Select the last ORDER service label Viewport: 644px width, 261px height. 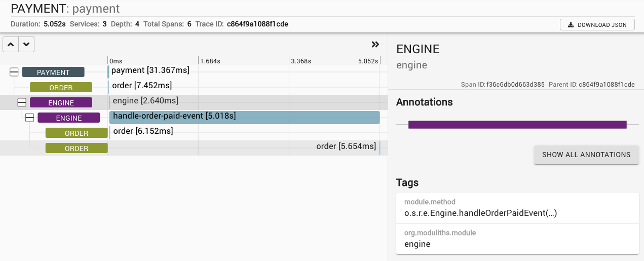(77, 148)
